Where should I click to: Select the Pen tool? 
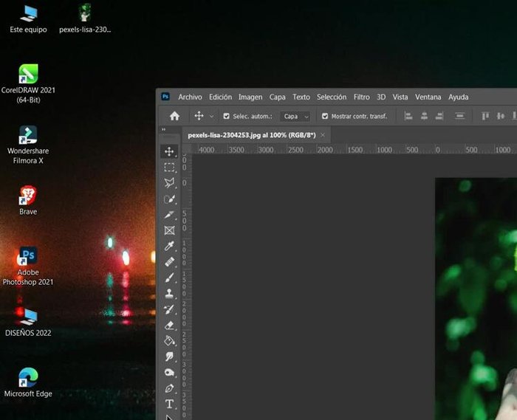click(169, 388)
